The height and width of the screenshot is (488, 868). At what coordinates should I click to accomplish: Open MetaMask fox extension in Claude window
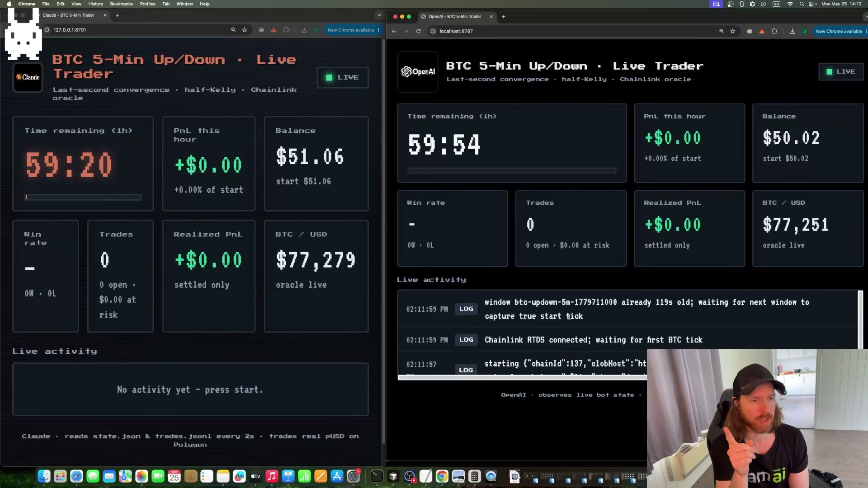[274, 30]
